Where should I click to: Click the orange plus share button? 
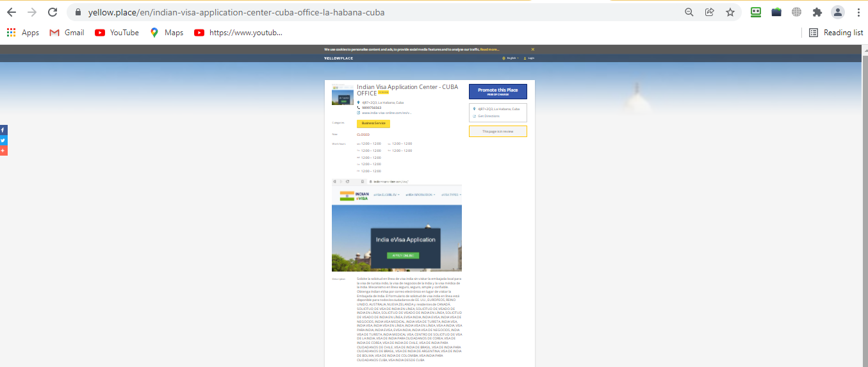coord(3,151)
